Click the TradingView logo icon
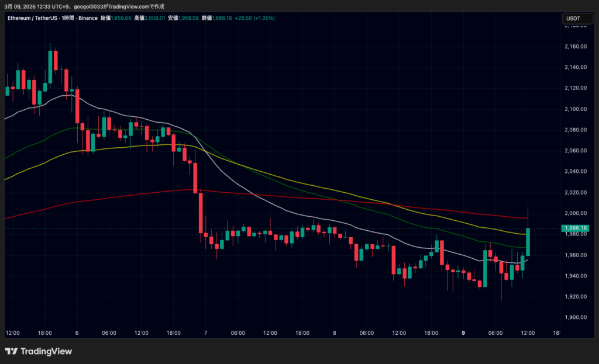Viewport: 599px width, 364px height. pos(11,351)
